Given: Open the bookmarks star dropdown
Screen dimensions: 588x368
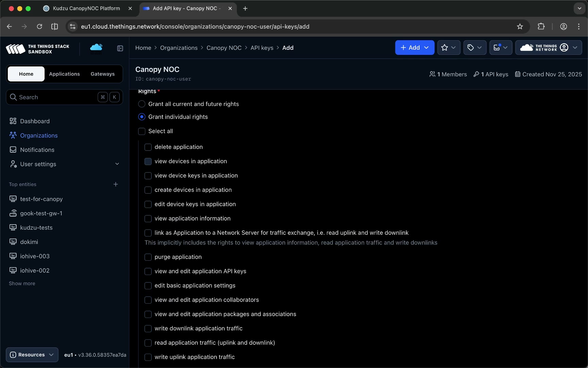Looking at the screenshot, I should click(448, 48).
